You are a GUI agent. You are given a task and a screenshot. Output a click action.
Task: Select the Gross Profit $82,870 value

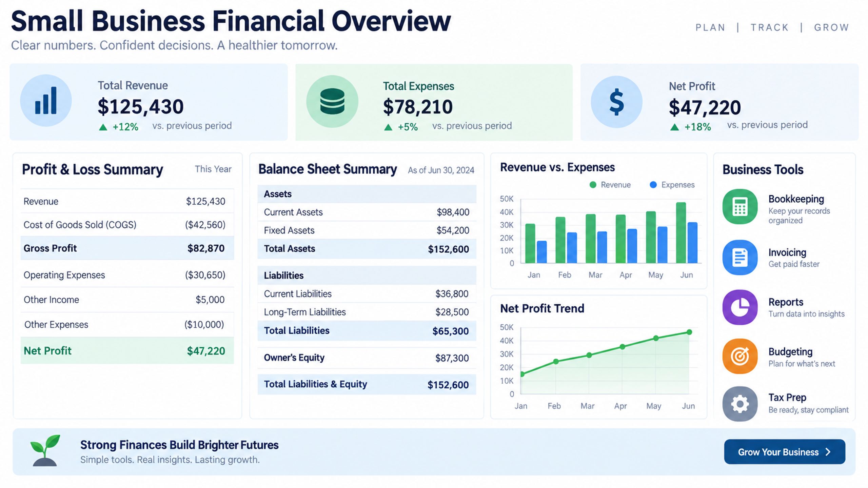206,248
